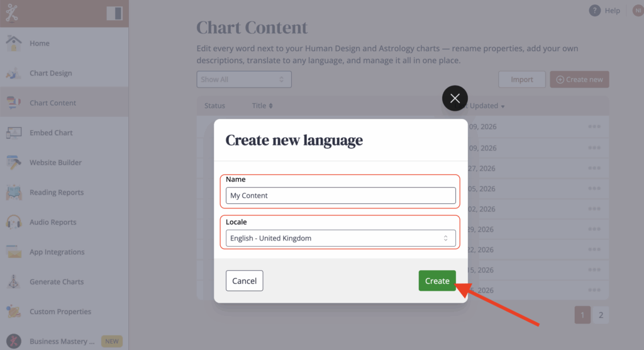Click the Custom Properties icon
Viewport: 644px width, 350px height.
click(14, 312)
